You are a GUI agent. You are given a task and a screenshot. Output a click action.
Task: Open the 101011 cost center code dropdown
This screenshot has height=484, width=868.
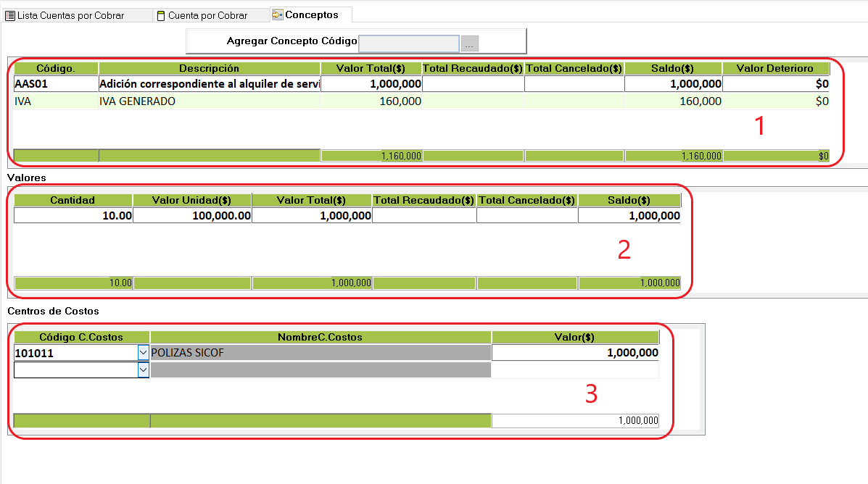tap(143, 353)
